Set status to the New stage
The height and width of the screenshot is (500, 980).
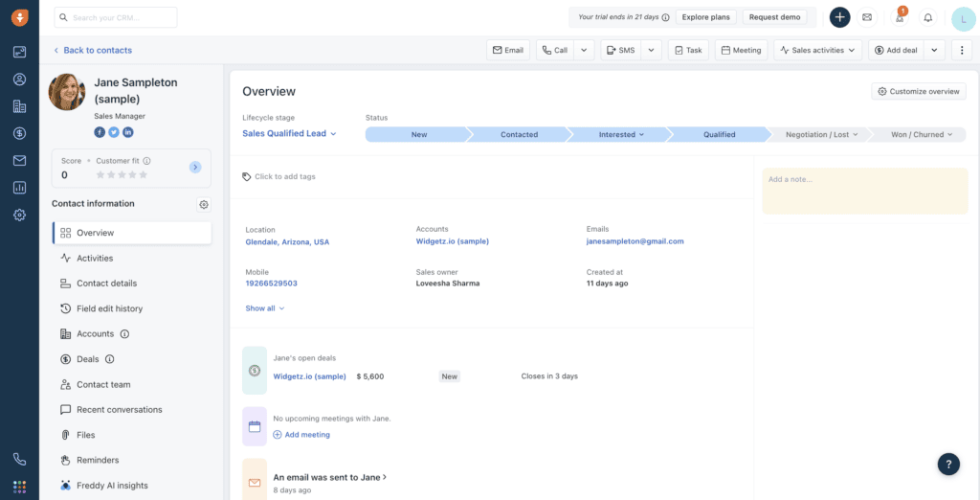click(419, 134)
